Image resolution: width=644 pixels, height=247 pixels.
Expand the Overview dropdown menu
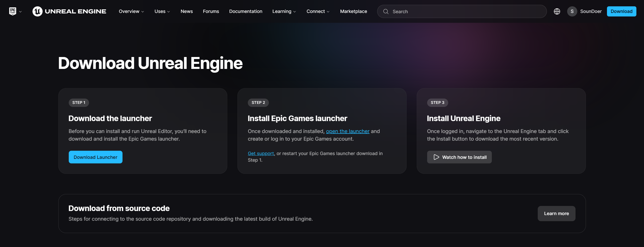pos(131,11)
